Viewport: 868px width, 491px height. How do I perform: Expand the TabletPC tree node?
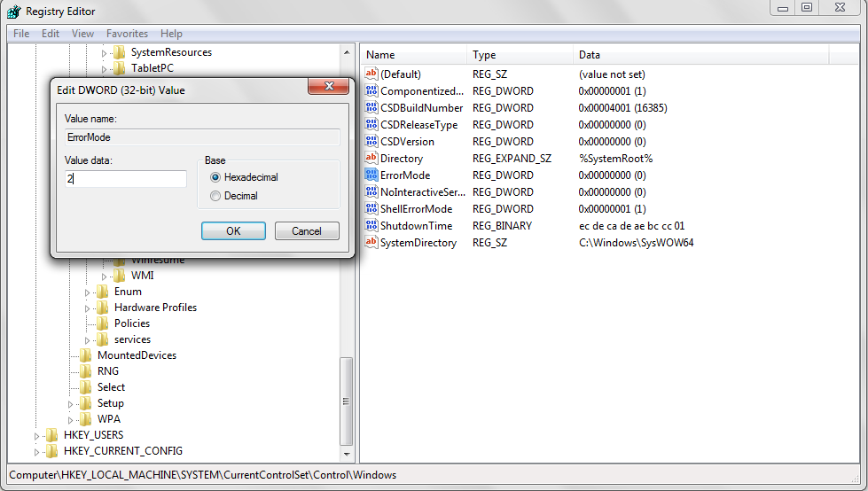pos(104,69)
